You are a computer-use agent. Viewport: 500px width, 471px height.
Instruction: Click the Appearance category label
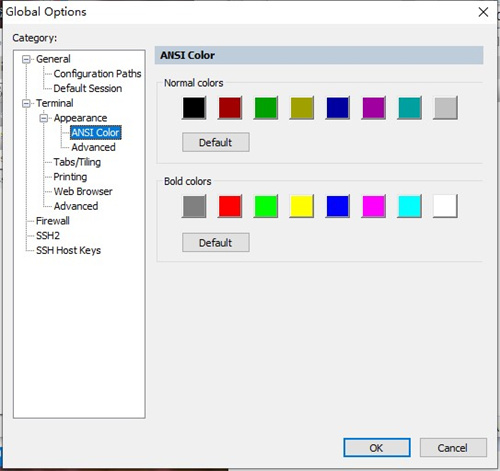(x=80, y=118)
